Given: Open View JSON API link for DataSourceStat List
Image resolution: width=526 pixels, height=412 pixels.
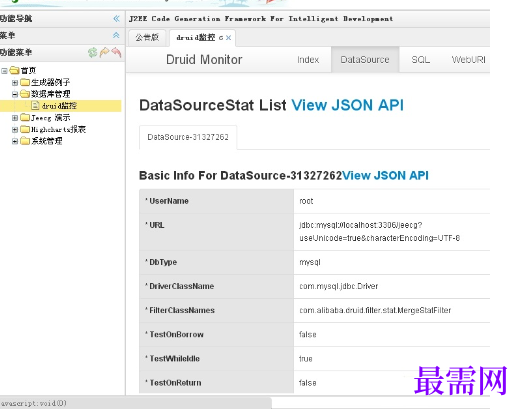Looking at the screenshot, I should pyautogui.click(x=348, y=105).
